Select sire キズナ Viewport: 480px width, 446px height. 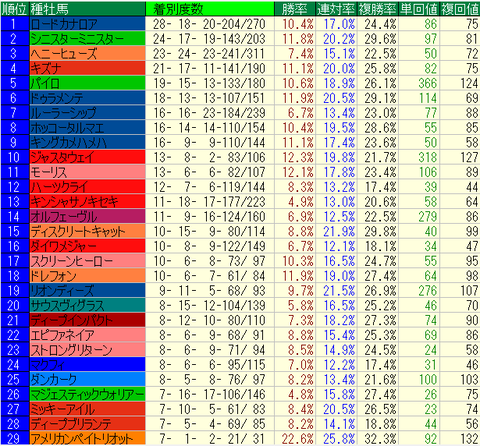tap(87, 68)
